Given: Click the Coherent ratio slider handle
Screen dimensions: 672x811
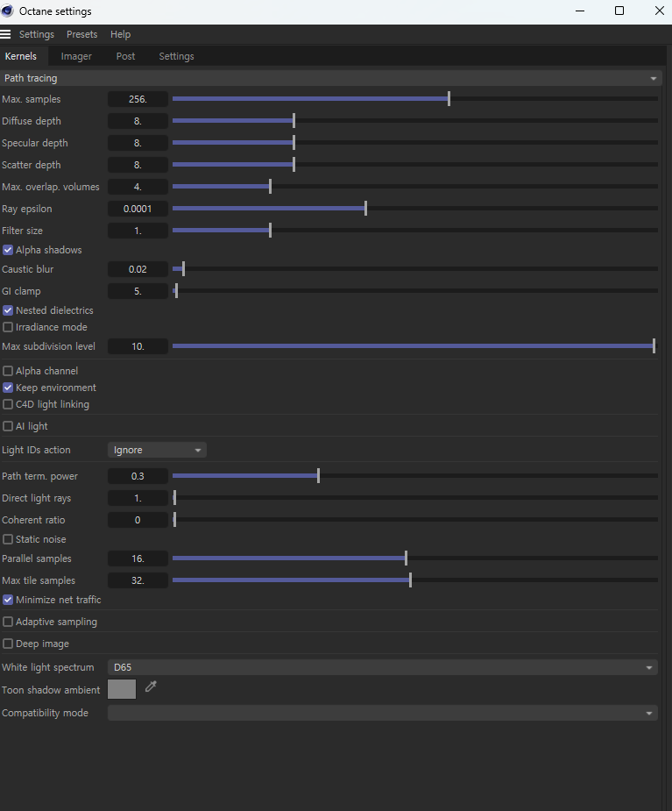Looking at the screenshot, I should [174, 519].
